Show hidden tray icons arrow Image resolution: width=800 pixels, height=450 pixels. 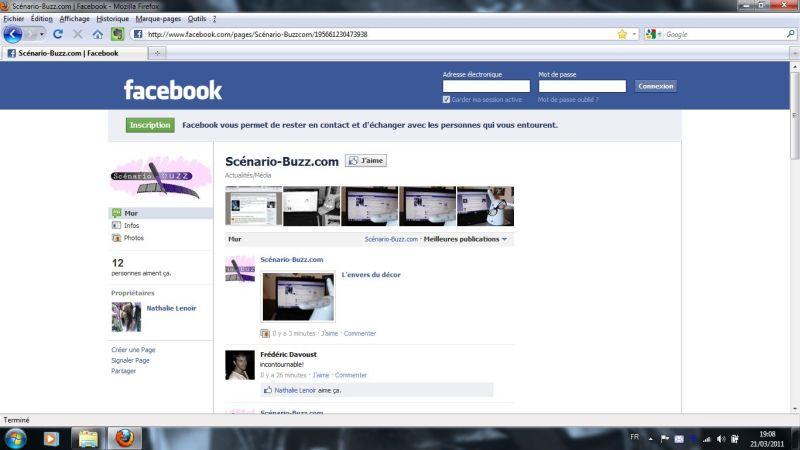pyautogui.click(x=651, y=439)
